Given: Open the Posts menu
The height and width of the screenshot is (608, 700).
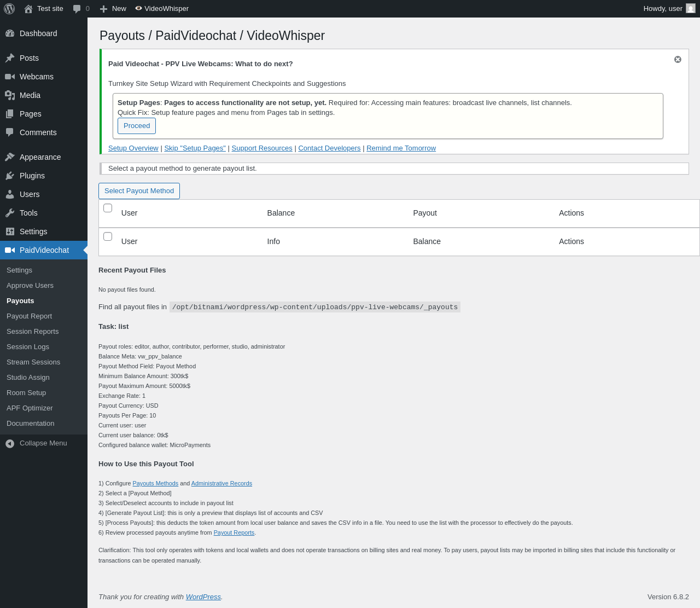Looking at the screenshot, I should tap(44, 58).
